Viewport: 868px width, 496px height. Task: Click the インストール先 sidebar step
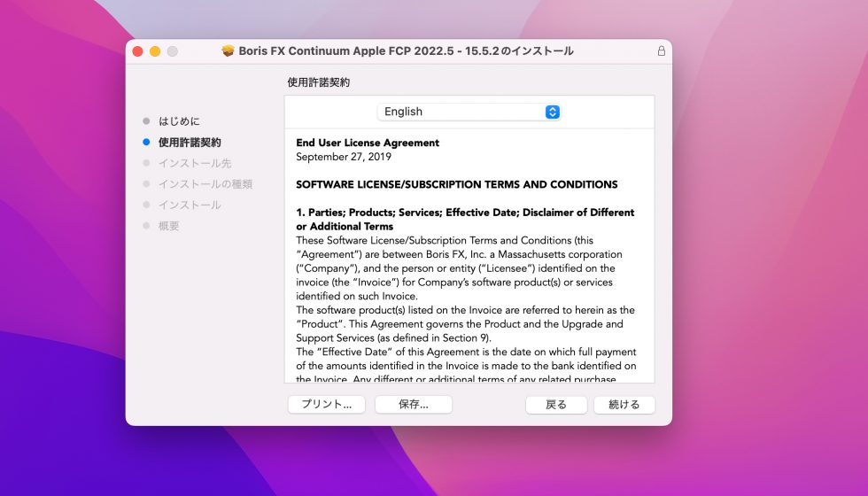click(195, 163)
